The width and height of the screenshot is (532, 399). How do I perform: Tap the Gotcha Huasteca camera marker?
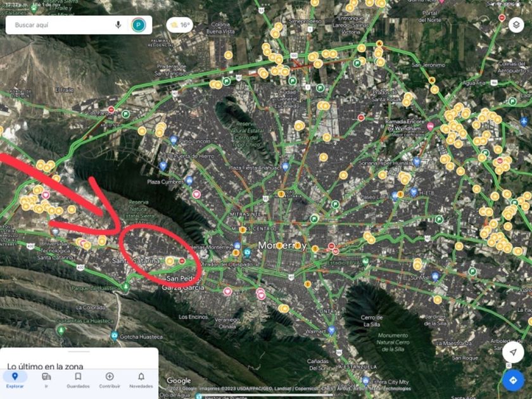click(x=115, y=336)
